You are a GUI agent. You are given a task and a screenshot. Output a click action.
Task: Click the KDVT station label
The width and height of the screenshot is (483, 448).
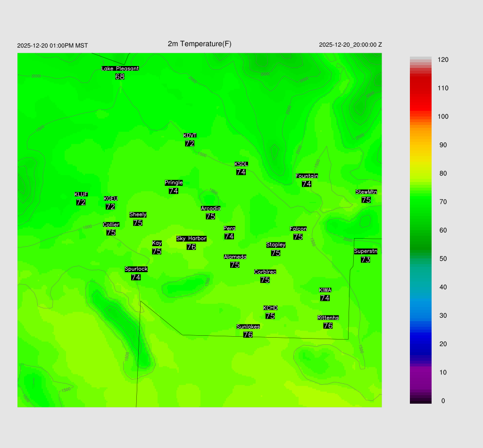point(190,136)
